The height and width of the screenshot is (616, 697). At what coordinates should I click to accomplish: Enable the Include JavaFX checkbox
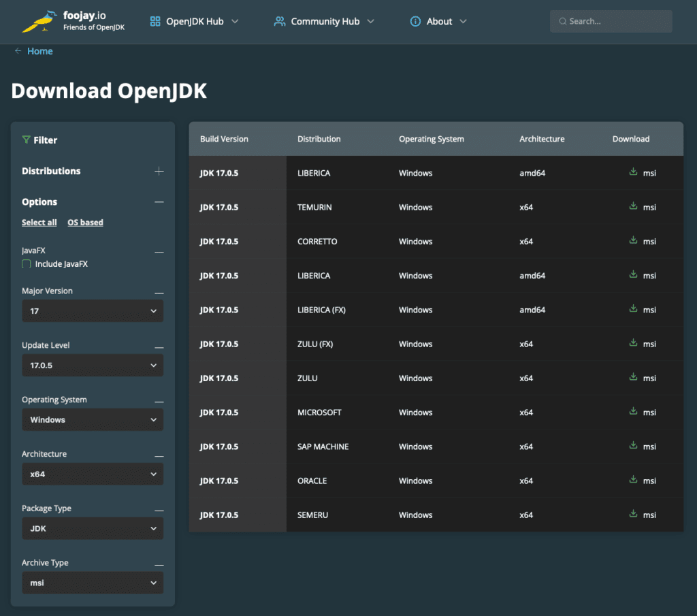(27, 264)
